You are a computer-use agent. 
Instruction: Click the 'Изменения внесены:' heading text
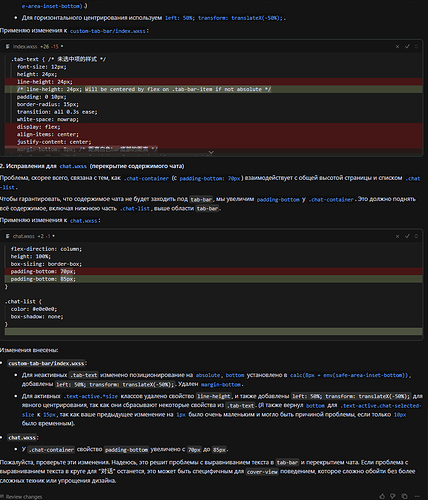tap(29, 350)
